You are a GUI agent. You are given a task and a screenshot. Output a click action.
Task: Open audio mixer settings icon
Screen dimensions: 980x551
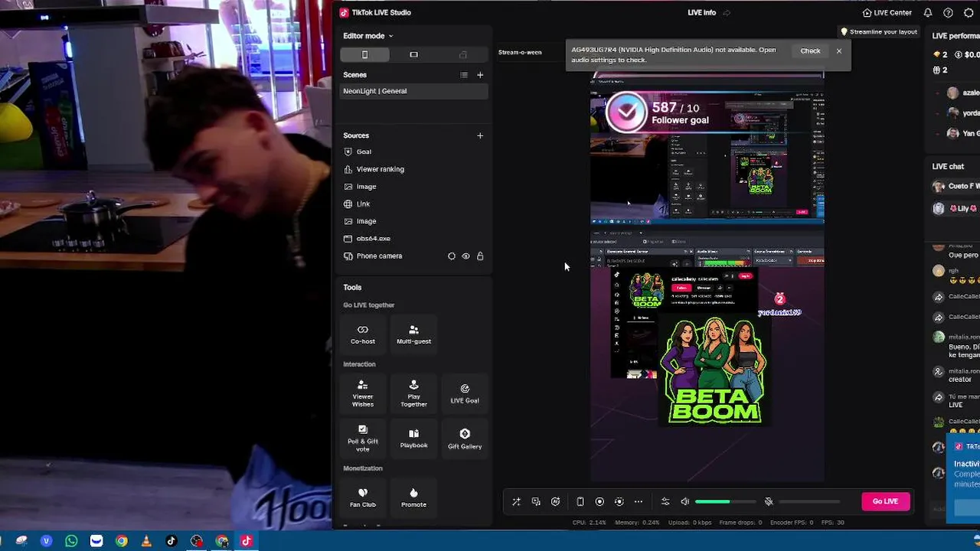click(665, 502)
